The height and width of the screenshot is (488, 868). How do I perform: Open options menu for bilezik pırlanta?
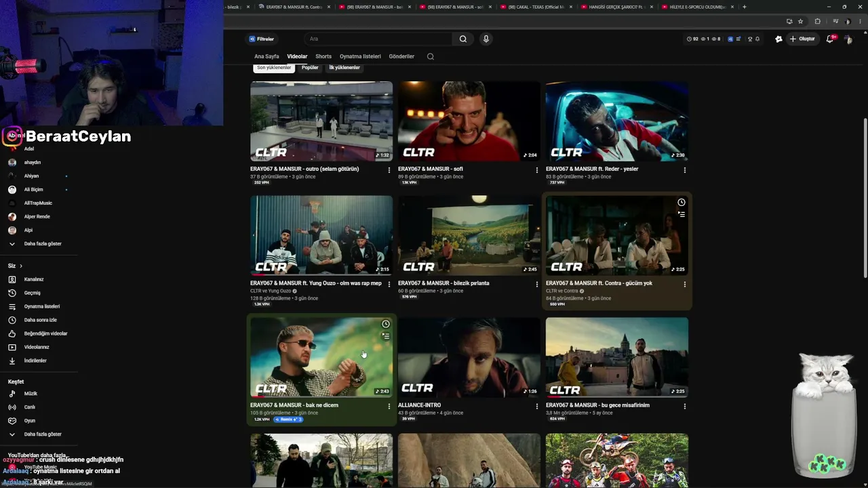tap(537, 285)
